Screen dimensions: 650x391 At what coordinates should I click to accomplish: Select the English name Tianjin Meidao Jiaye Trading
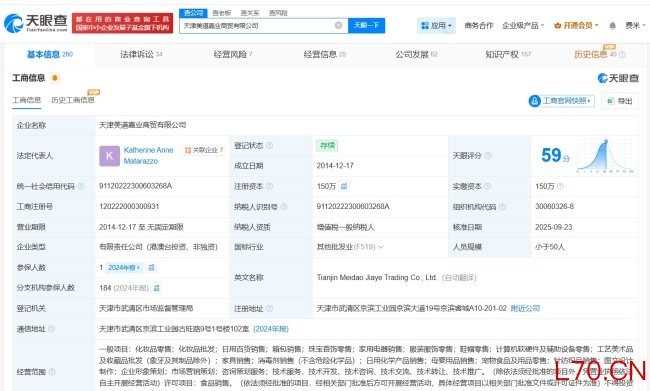click(x=376, y=277)
